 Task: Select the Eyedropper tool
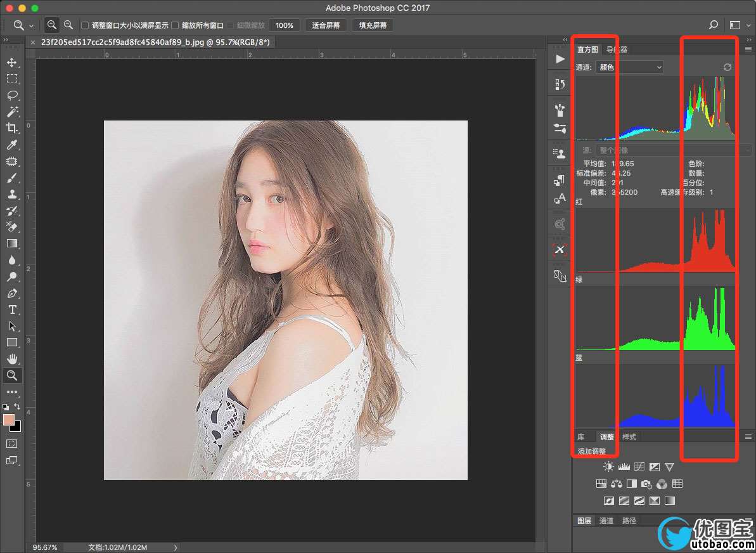coord(12,145)
